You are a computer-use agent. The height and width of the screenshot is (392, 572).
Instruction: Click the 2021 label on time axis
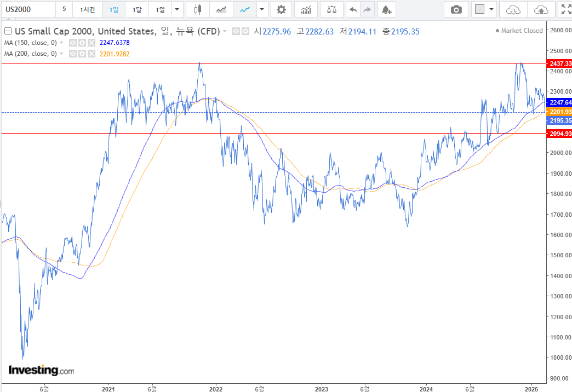pos(108,389)
